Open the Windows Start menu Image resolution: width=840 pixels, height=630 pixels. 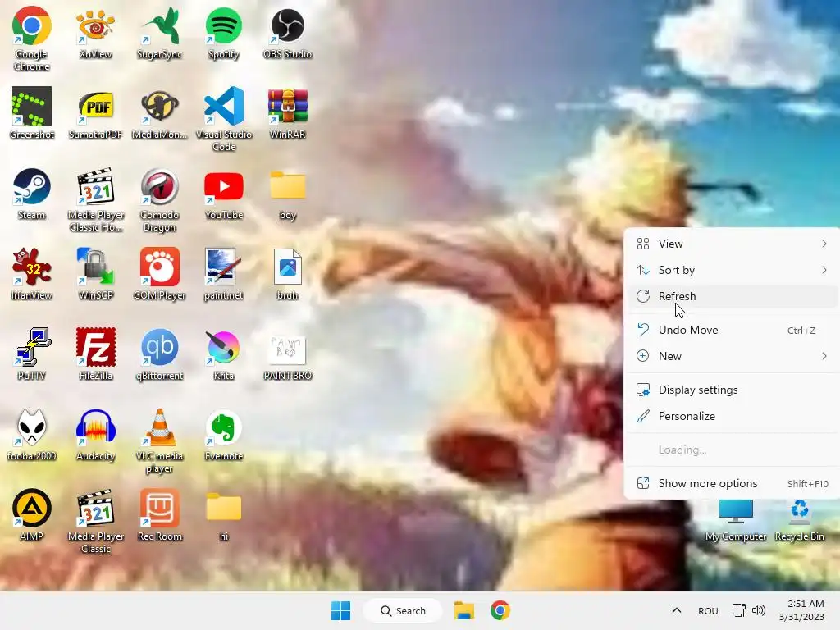pyautogui.click(x=340, y=610)
